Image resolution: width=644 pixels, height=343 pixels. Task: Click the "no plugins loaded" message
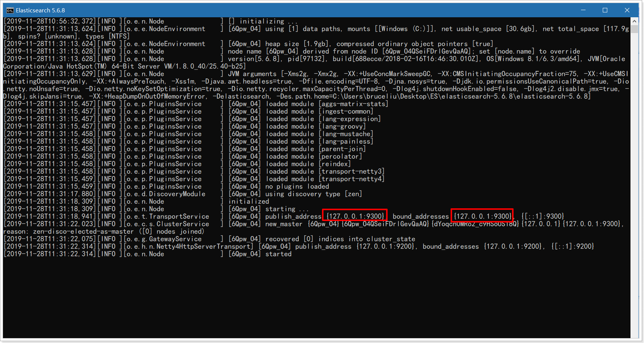pyautogui.click(x=297, y=187)
